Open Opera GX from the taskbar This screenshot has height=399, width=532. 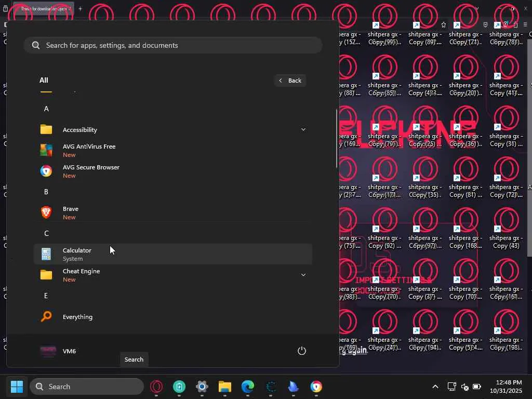coord(156,387)
